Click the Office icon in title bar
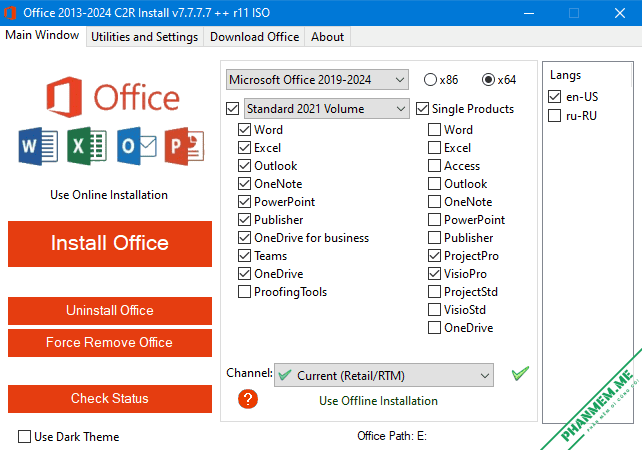642x450 pixels. [x=10, y=13]
